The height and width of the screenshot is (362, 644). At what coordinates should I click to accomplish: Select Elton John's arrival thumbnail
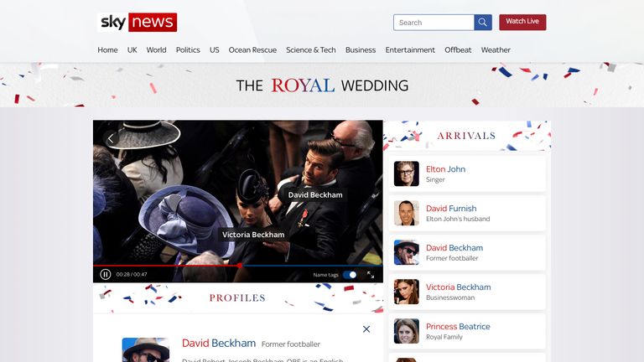click(x=407, y=173)
